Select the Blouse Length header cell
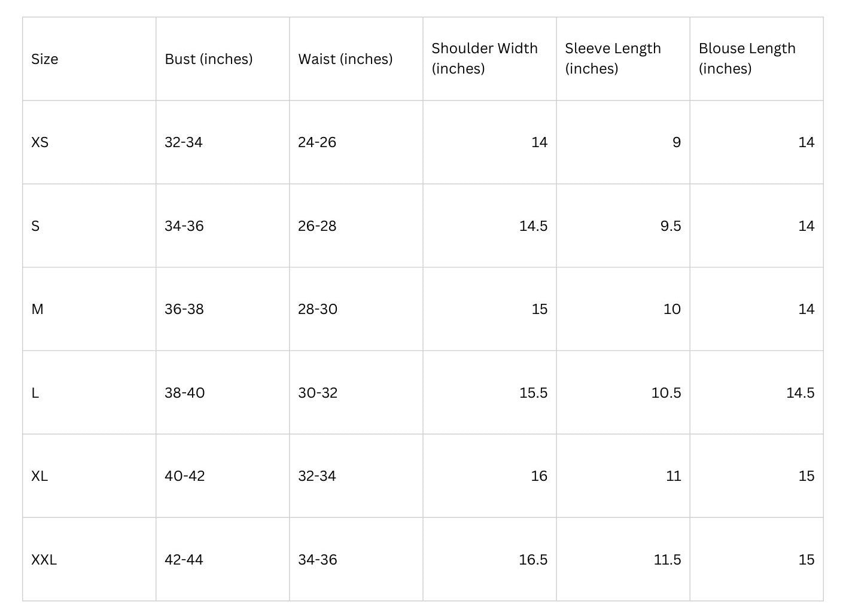This screenshot has width=846, height=616. [x=747, y=58]
